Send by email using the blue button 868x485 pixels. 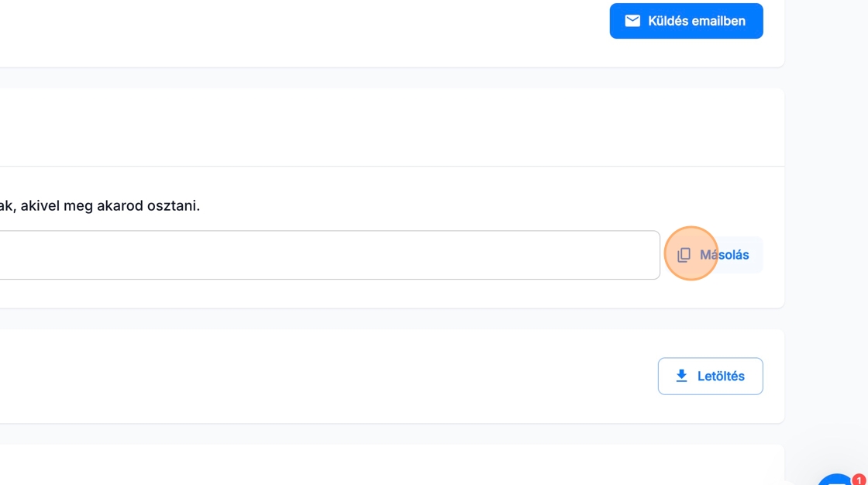686,21
